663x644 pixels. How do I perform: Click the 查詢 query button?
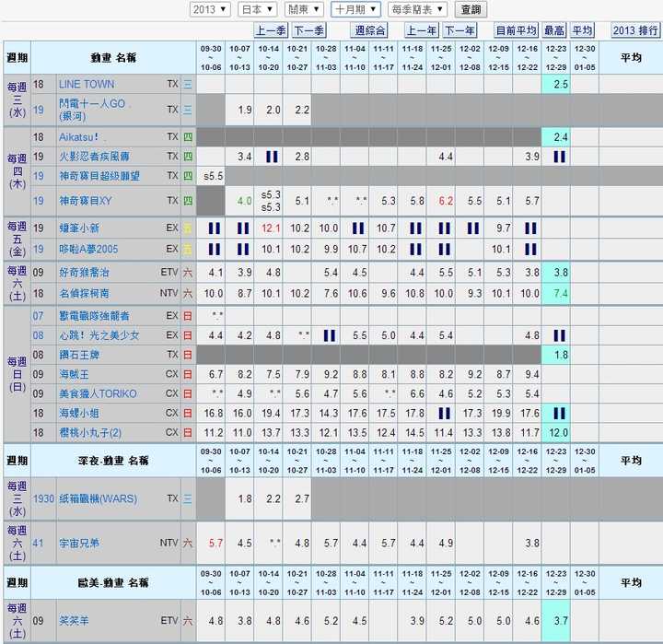pyautogui.click(x=471, y=9)
